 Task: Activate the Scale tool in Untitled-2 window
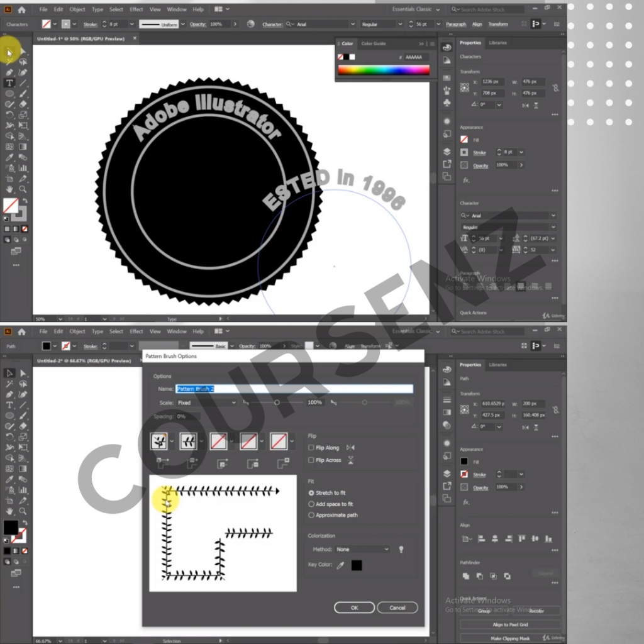(23, 437)
